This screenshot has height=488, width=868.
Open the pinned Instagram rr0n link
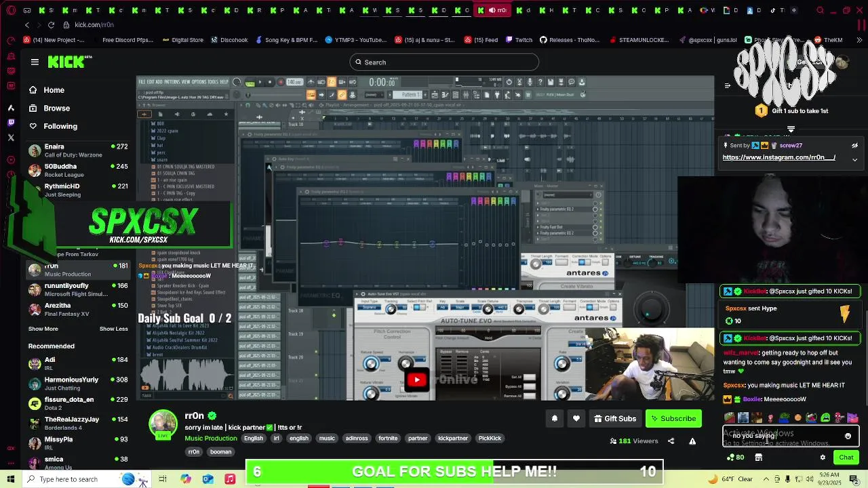click(778, 157)
